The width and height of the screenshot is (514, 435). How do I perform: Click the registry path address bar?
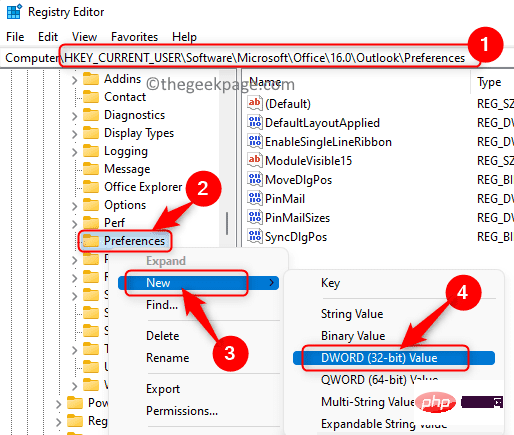pyautogui.click(x=257, y=58)
